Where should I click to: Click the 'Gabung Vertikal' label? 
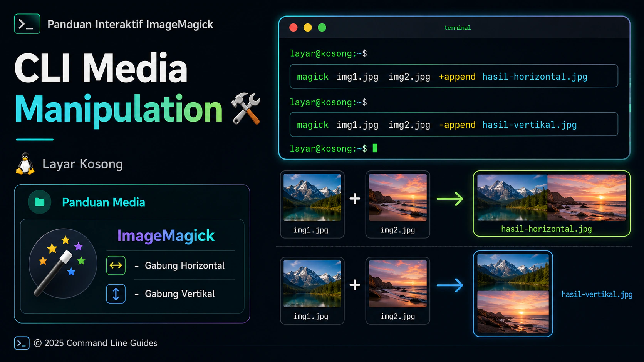(x=179, y=294)
